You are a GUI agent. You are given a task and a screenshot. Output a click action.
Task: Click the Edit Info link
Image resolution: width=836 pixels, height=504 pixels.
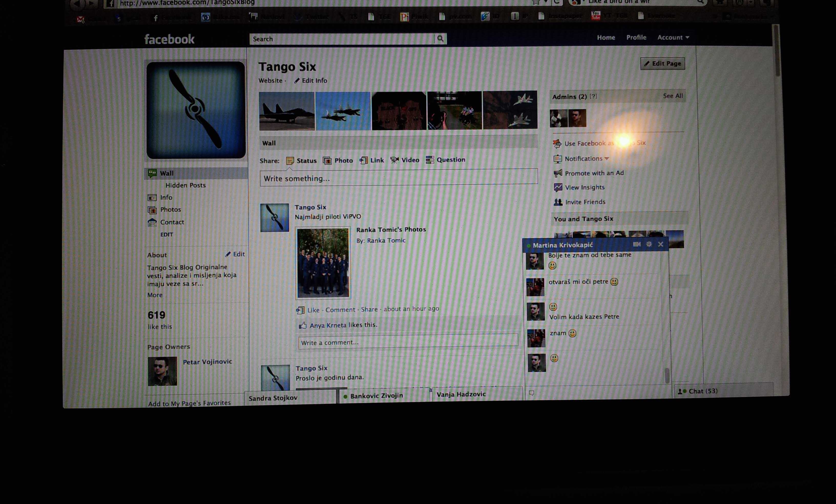[x=311, y=81]
